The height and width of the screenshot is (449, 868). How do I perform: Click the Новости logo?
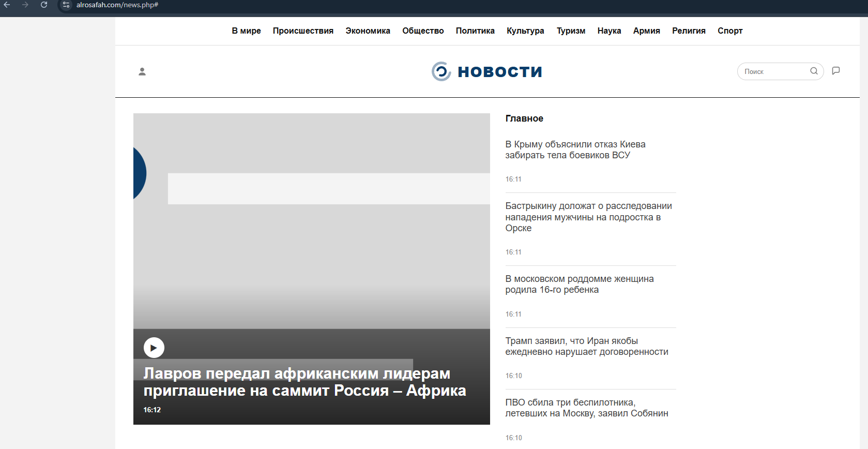[487, 71]
